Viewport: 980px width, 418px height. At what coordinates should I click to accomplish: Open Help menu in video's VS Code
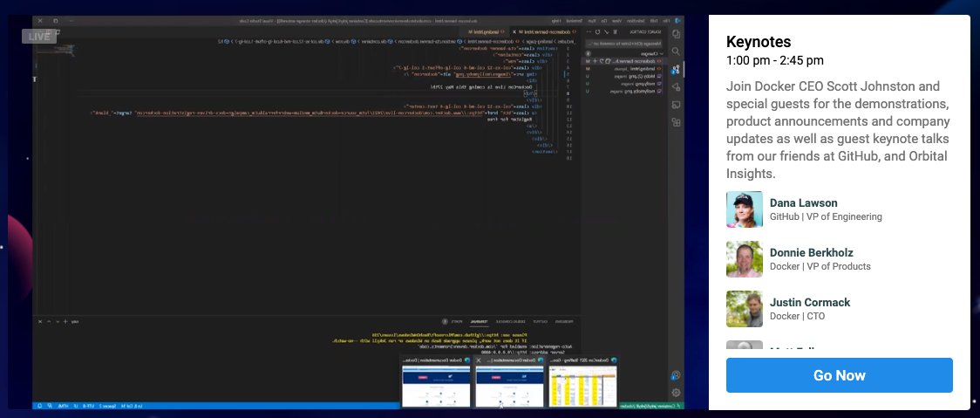(556, 21)
